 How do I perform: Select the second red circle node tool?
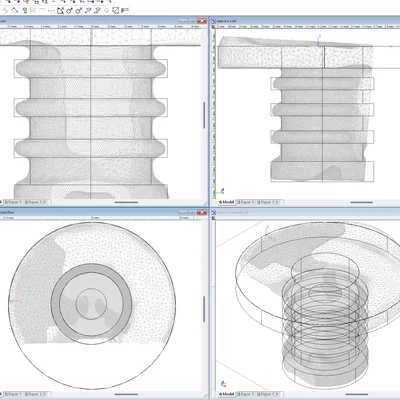point(79,11)
